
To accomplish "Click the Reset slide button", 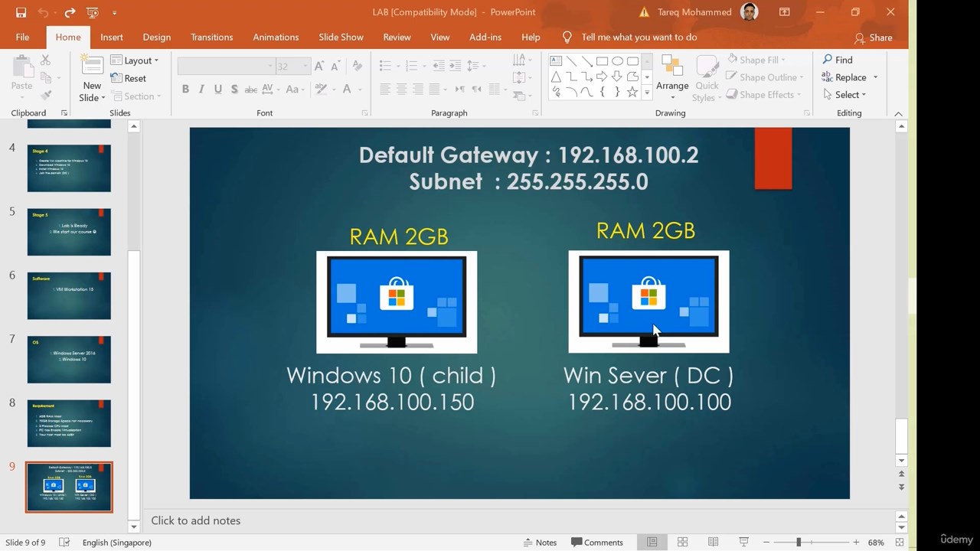I will point(129,78).
